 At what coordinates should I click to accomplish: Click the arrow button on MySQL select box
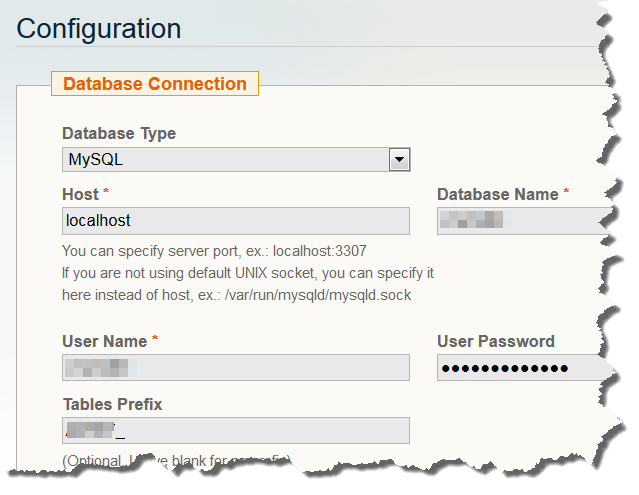coord(399,159)
